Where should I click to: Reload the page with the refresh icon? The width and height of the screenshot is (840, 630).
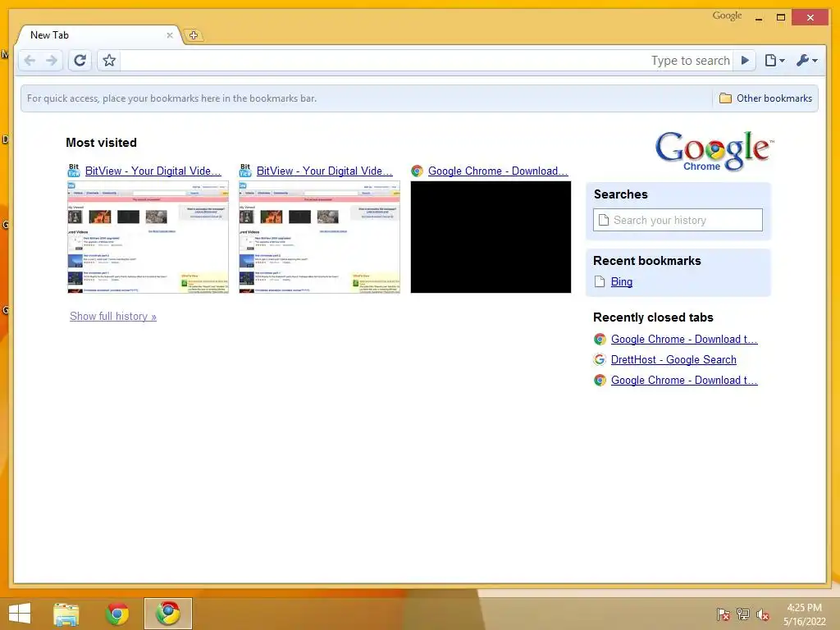80,61
